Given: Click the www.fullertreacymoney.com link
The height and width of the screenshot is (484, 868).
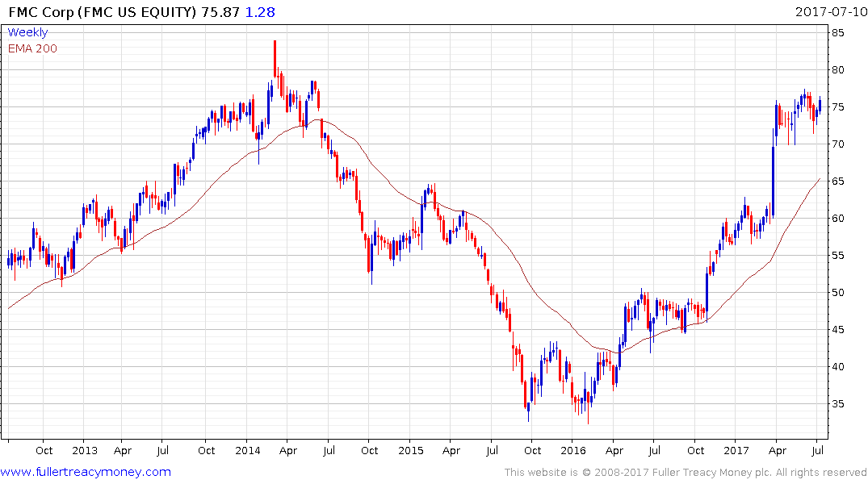Looking at the screenshot, I should point(86,472).
